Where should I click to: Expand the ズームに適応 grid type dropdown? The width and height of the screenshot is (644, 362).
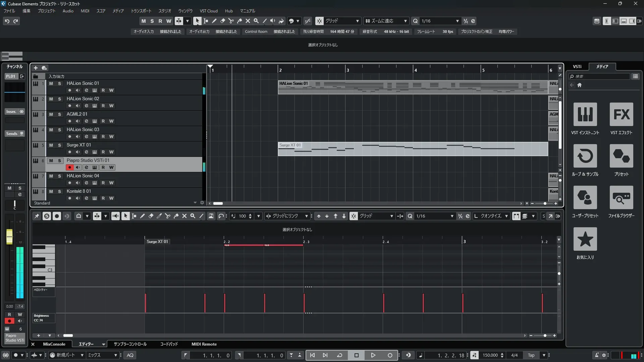pyautogui.click(x=405, y=21)
